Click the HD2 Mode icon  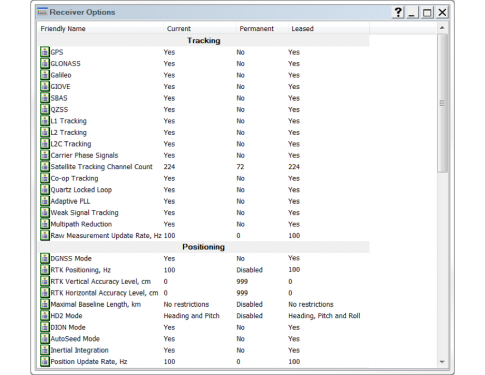click(x=45, y=316)
